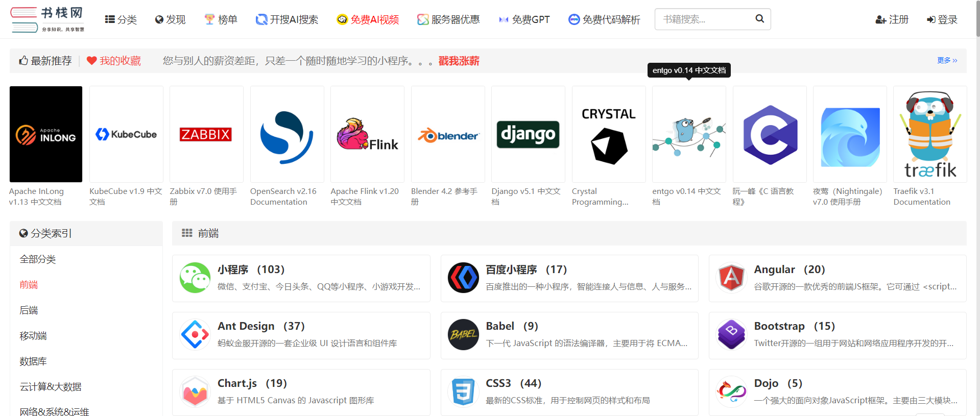The height and width of the screenshot is (416, 980).
Task: Open the Traefik book cover
Action: [x=930, y=134]
